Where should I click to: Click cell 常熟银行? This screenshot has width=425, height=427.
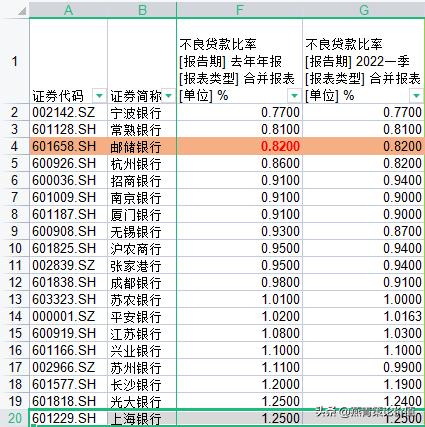point(142,129)
